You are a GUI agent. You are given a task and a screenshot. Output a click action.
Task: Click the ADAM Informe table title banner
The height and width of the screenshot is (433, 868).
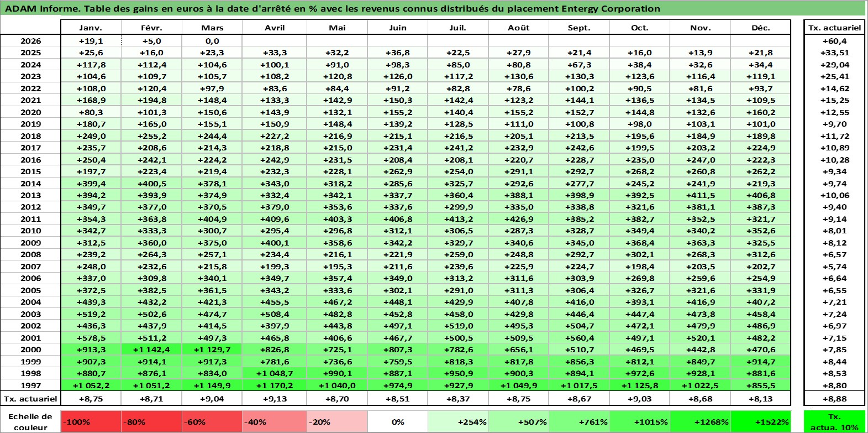[x=433, y=8]
